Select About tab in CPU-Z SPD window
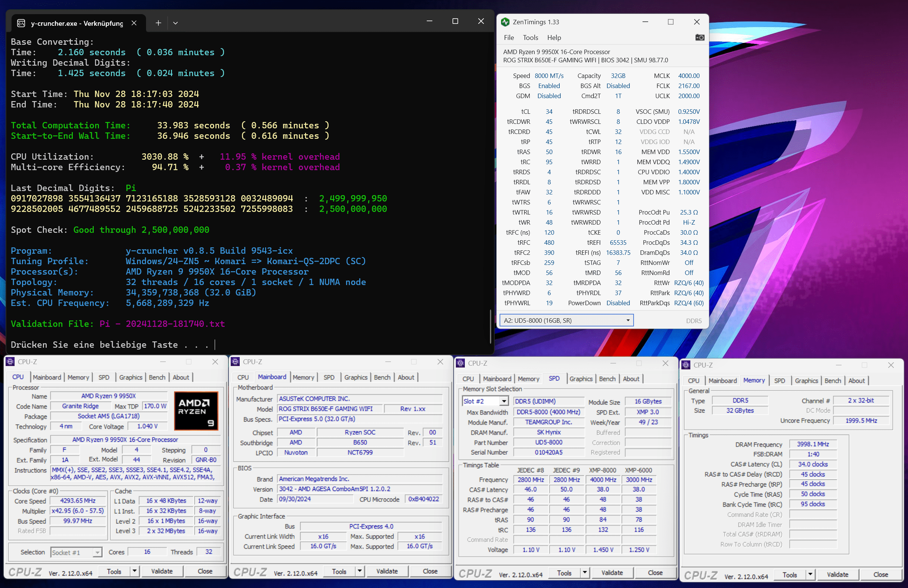The width and height of the screenshot is (908, 588). point(631,379)
